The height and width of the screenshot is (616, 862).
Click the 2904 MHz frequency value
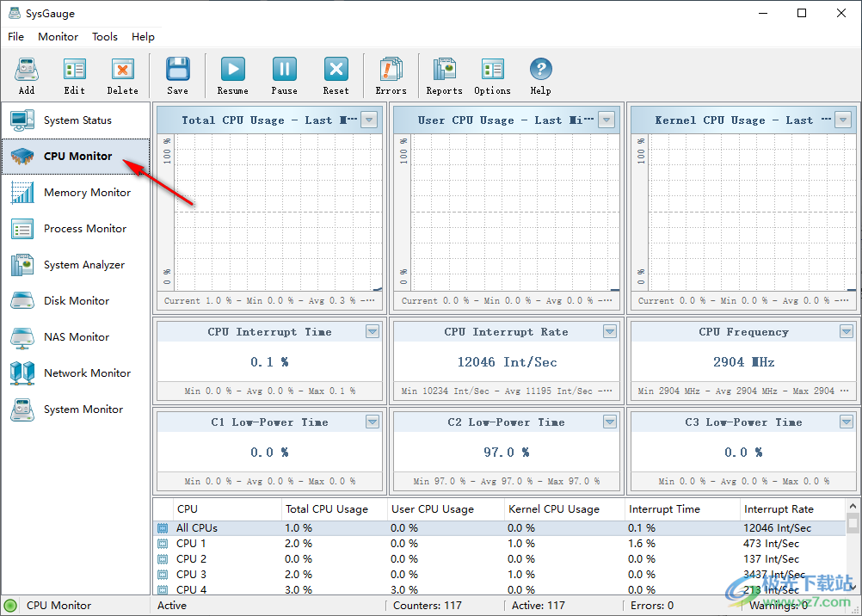click(744, 362)
